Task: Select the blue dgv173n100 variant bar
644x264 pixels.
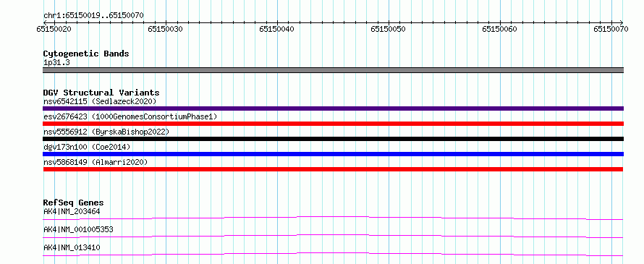Action: click(333, 154)
